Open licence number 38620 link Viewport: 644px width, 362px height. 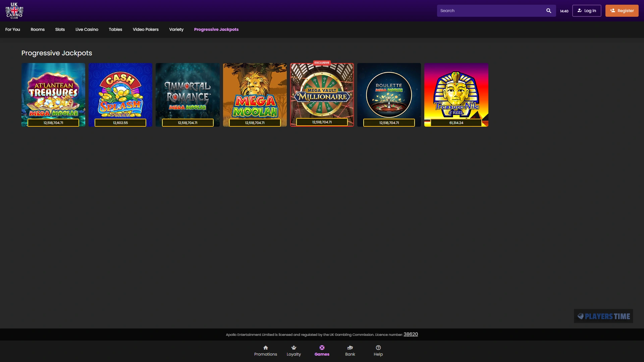click(x=411, y=335)
